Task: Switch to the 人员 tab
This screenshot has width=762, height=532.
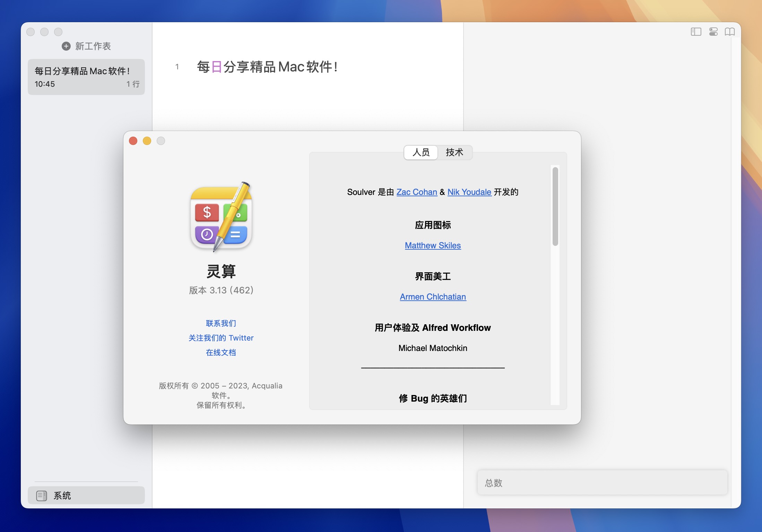Action: [421, 152]
